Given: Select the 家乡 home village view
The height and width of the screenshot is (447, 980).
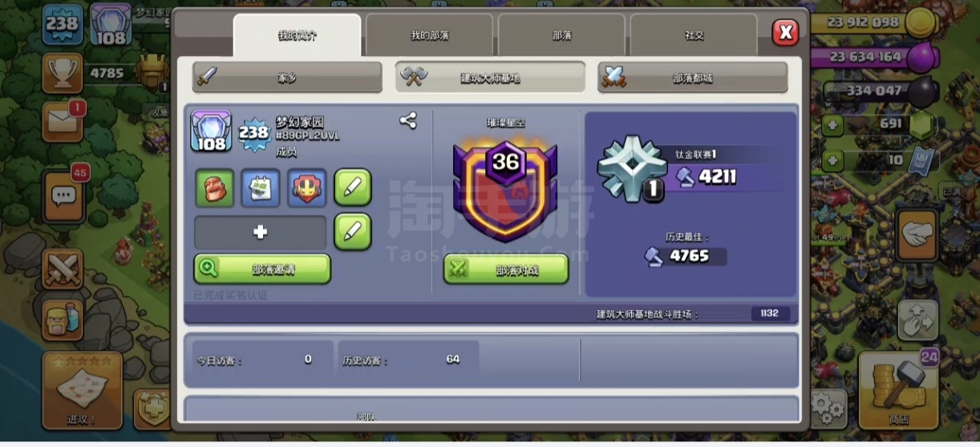Looking at the screenshot, I should click(287, 78).
